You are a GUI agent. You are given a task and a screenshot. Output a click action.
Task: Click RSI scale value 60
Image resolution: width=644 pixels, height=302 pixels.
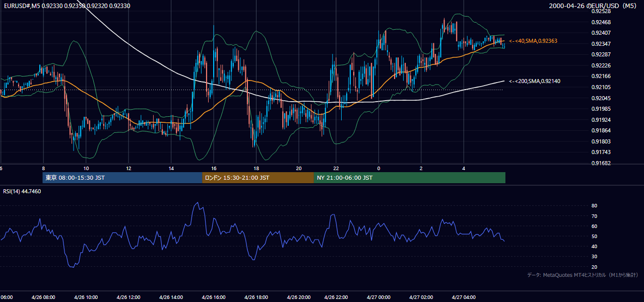pyautogui.click(x=594, y=226)
